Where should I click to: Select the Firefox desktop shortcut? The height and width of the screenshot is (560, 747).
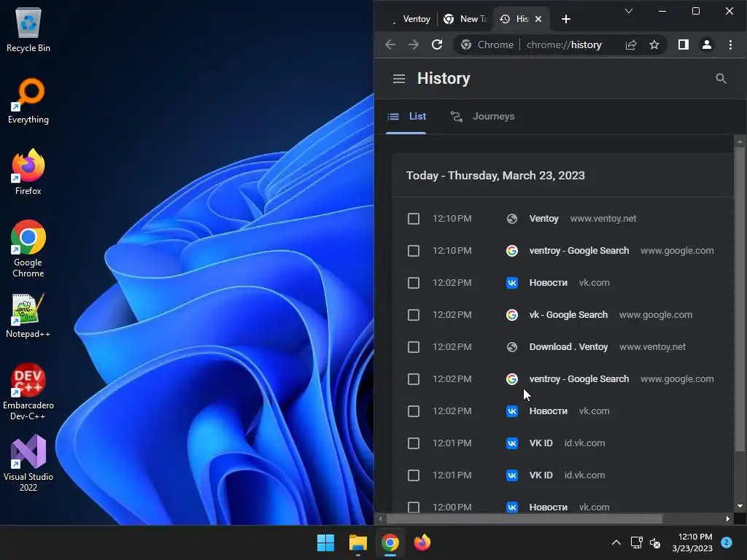coord(28,172)
